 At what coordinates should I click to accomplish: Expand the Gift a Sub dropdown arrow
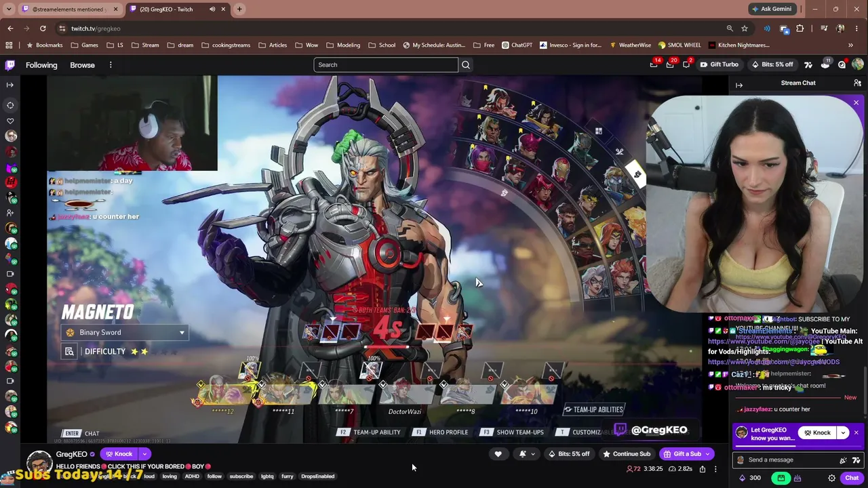pyautogui.click(x=708, y=454)
